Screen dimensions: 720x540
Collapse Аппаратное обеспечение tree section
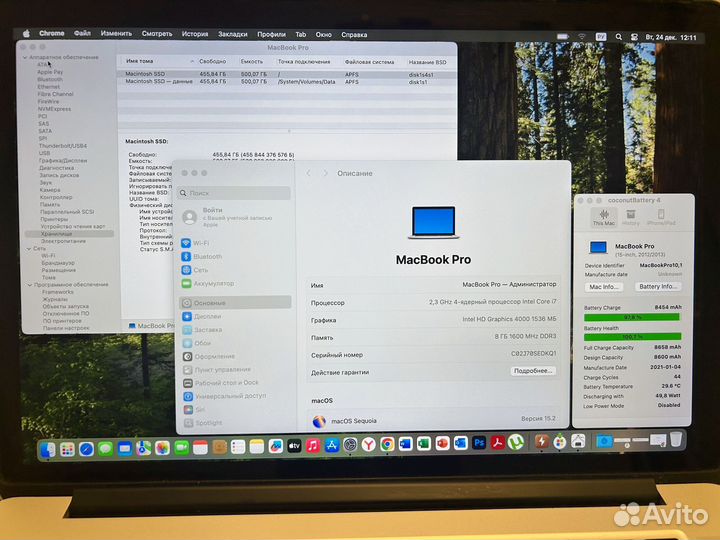point(25,57)
